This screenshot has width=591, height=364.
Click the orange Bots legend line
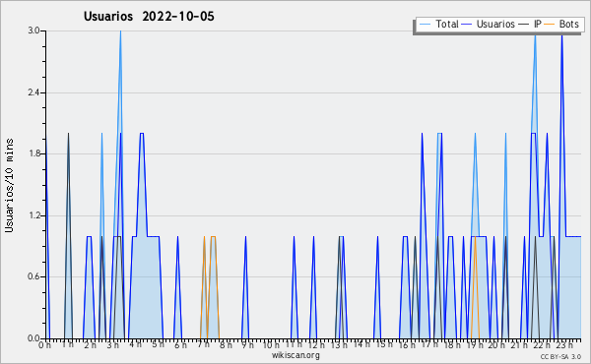click(550, 25)
